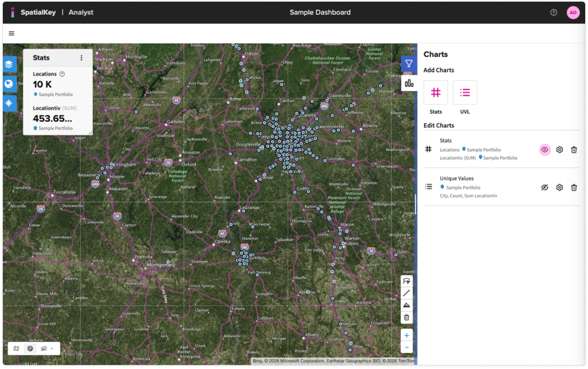This screenshot has width=588, height=369.
Task: Open the hamburger menu below the top bar
Action: [x=11, y=33]
